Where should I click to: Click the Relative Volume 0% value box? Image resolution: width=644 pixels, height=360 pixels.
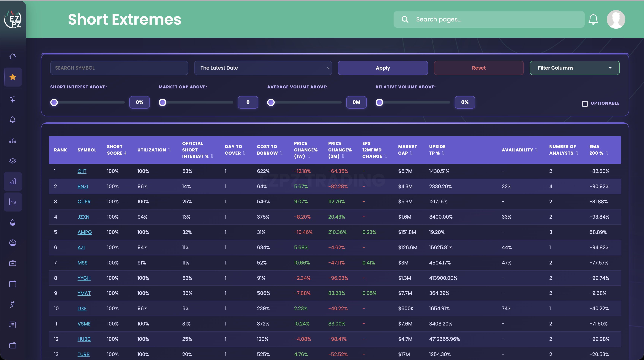465,102
